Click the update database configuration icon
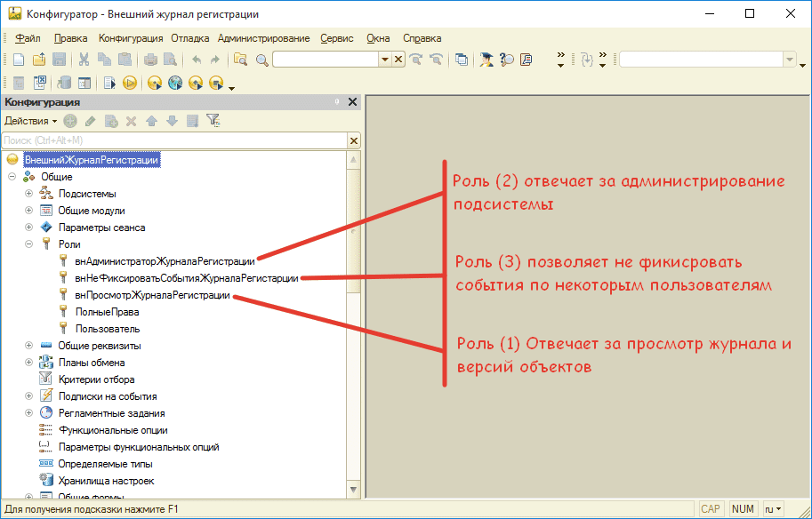The image size is (812, 519). point(62,83)
